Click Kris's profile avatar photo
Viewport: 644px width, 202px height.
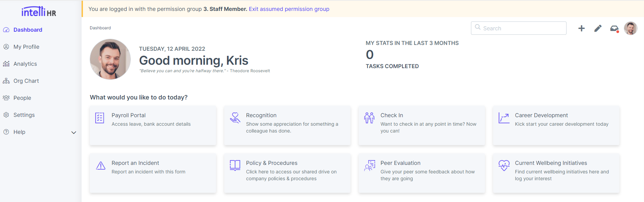click(631, 28)
